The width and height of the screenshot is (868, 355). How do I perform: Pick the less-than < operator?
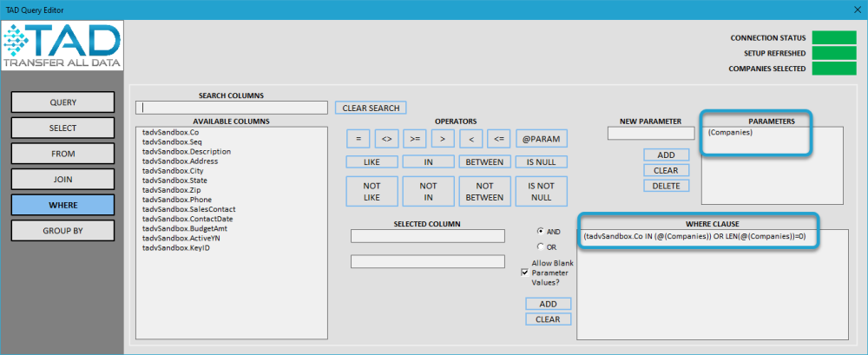point(471,139)
